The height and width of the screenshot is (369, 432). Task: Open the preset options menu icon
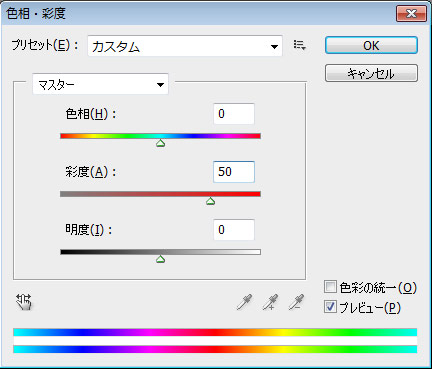tap(299, 45)
